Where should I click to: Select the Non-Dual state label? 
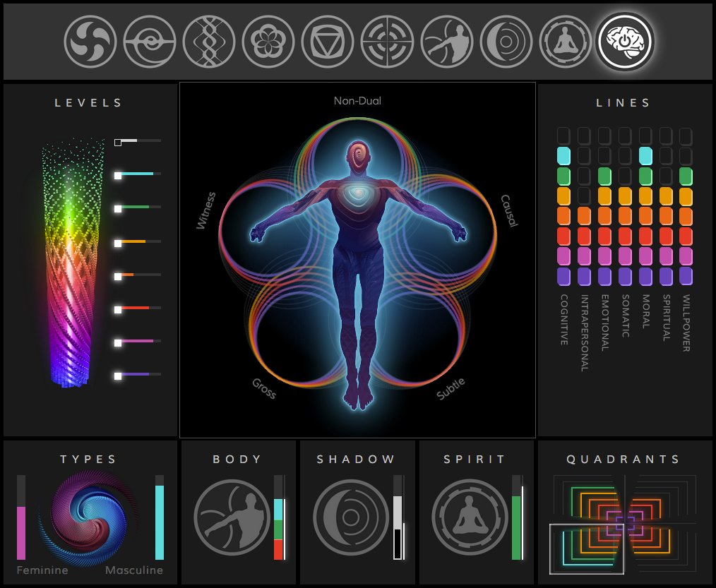357,101
